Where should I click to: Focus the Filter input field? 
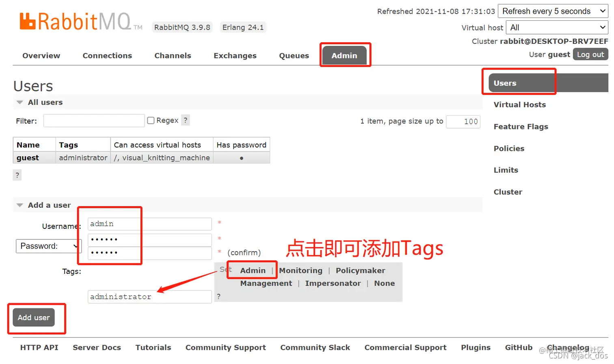coord(94,121)
